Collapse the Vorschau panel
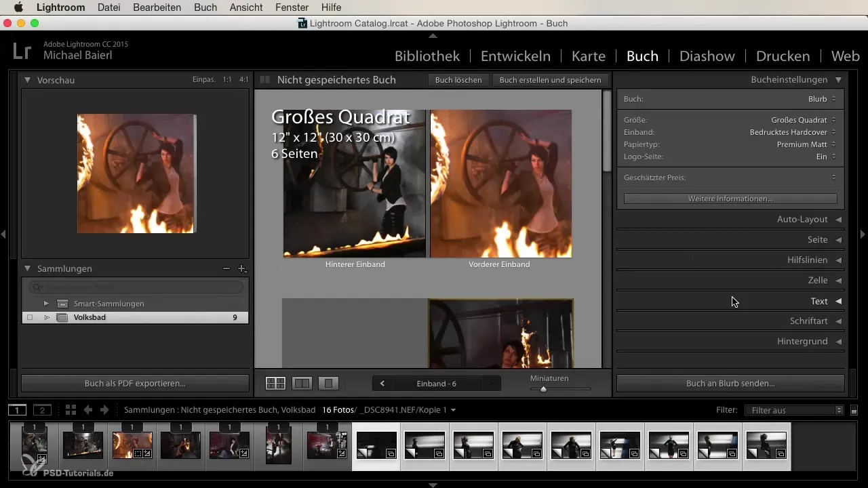Screen dimensions: 868x488 [28, 80]
